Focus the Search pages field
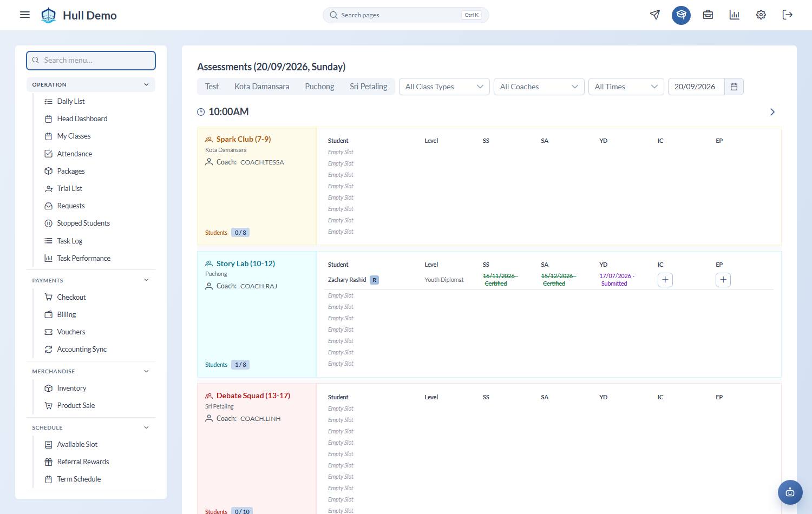The image size is (812, 514). [406, 15]
